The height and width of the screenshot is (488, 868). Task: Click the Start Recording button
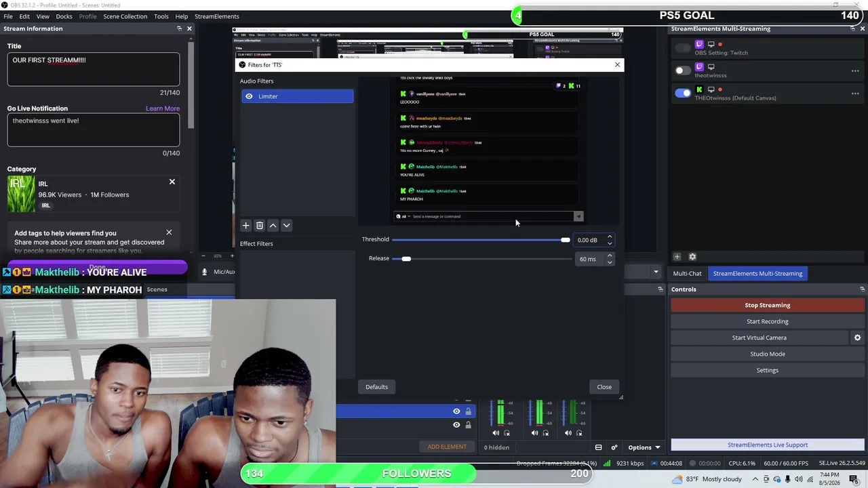(768, 321)
